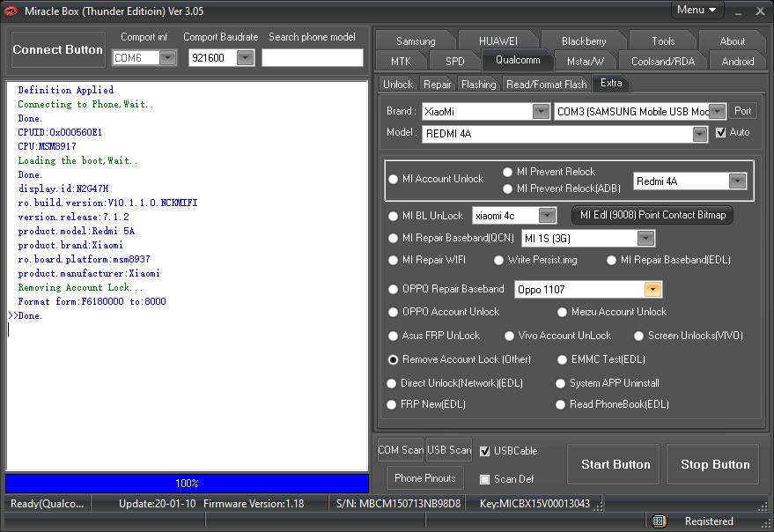Screen dimensions: 774x532
Task: Select MI Account Unlock radio option
Action: tap(393, 180)
